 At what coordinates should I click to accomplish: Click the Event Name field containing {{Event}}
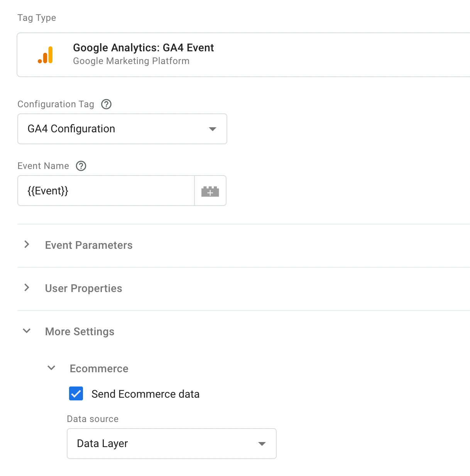point(106,191)
